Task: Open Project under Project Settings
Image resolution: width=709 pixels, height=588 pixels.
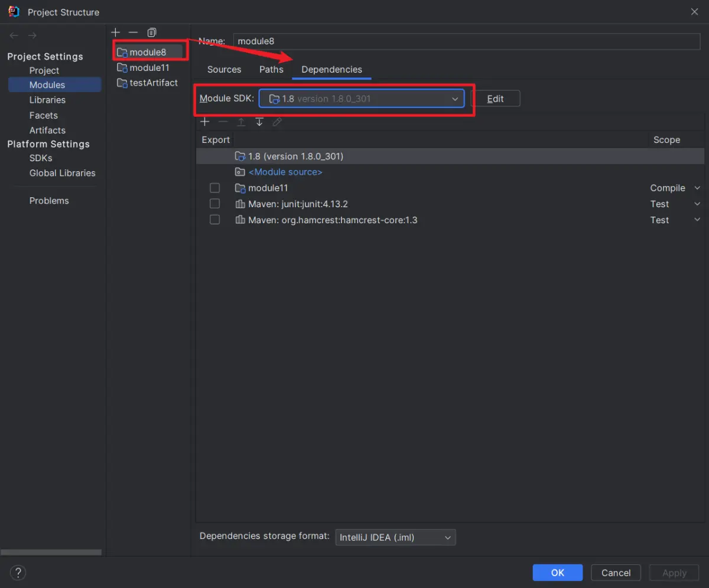Action: 44,70
